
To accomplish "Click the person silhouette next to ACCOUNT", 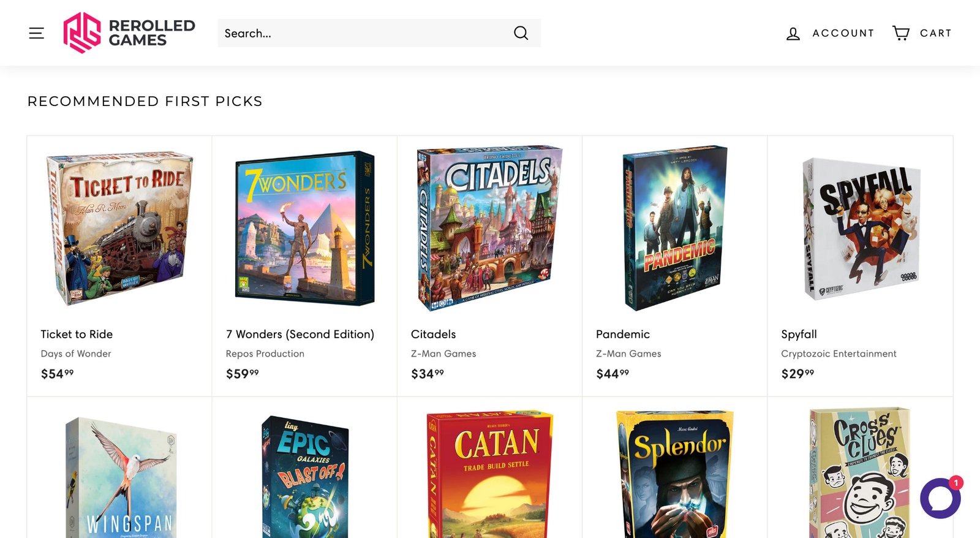I will 793,33.
